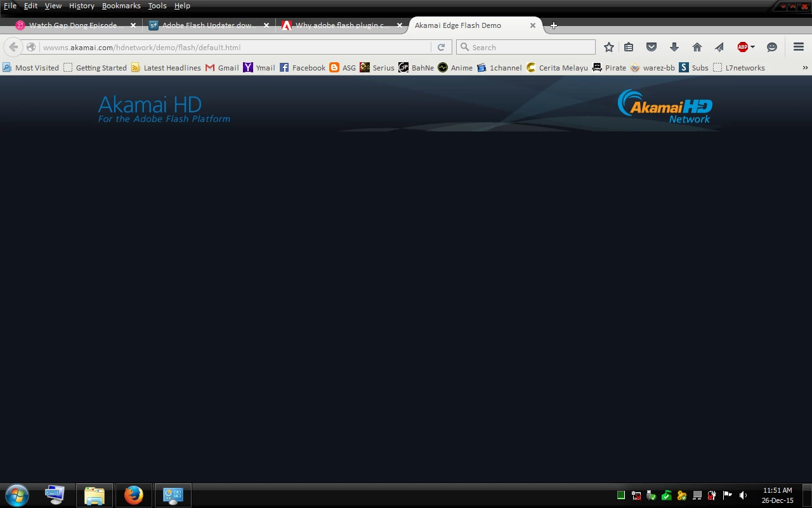Image resolution: width=812 pixels, height=508 pixels.
Task: Click the site identity globe icon
Action: tap(31, 47)
